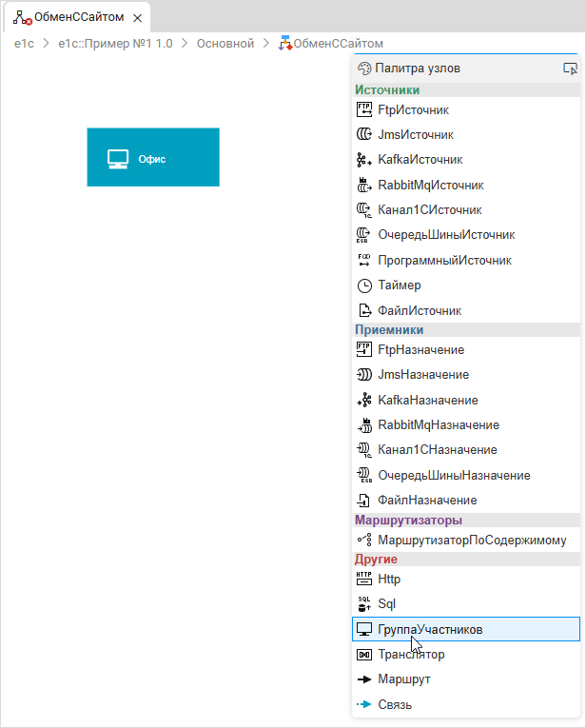This screenshot has height=728, width=586.
Task: Click the selection tool icon in palette header
Action: click(x=570, y=69)
